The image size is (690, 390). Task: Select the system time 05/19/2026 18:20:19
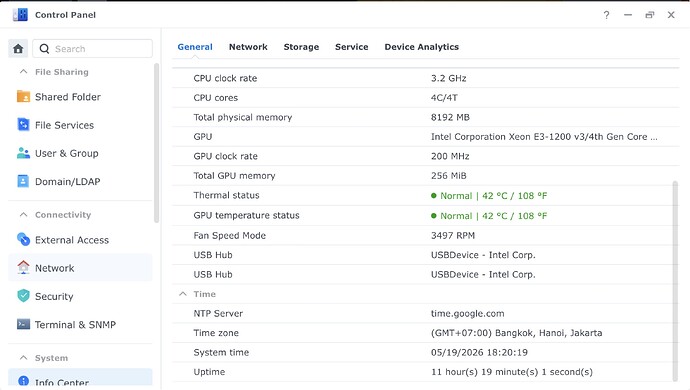point(479,352)
